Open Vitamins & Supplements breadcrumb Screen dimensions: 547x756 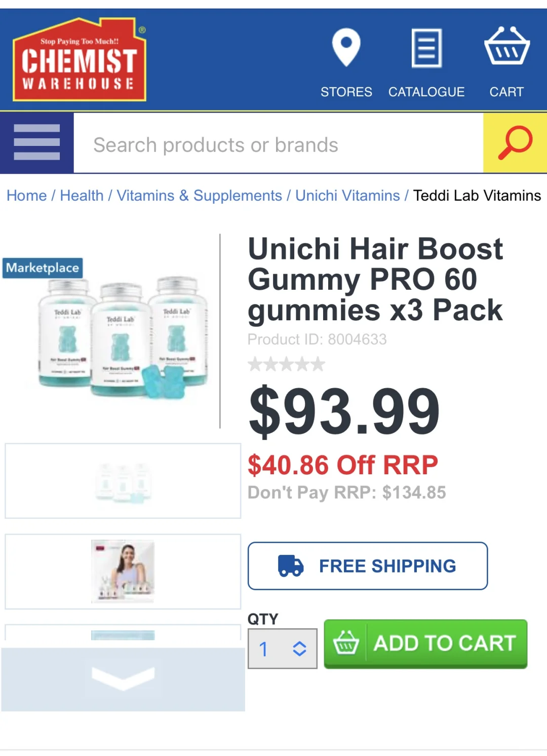click(199, 196)
